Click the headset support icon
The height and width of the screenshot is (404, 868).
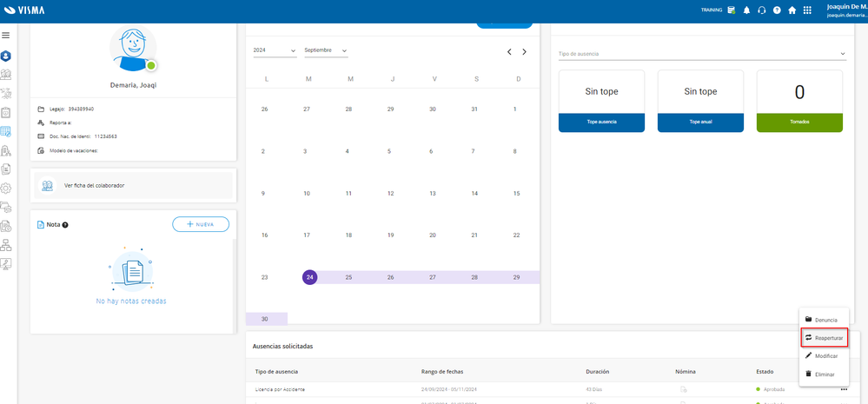[x=762, y=10]
